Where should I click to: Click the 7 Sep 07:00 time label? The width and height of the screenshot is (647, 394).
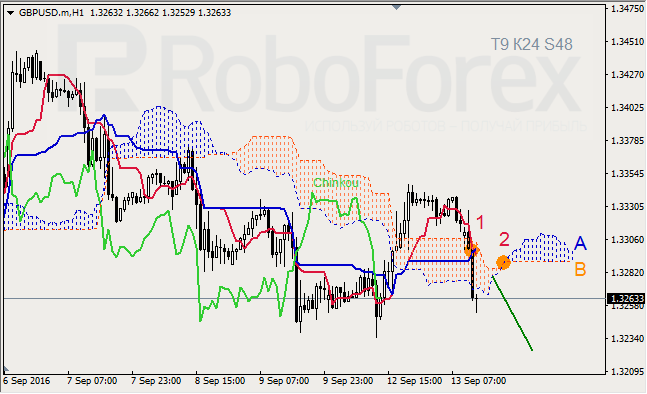point(92,381)
